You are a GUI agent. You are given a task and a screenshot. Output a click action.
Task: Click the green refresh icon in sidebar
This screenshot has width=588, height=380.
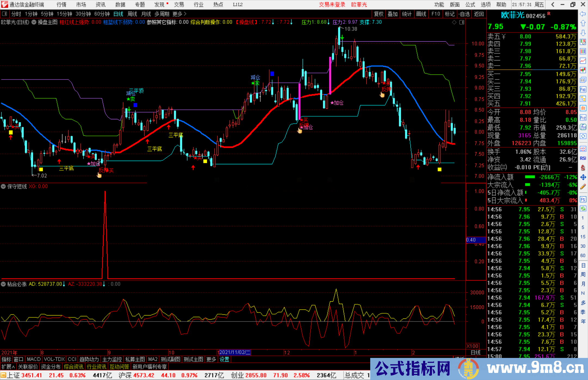pos(583,209)
